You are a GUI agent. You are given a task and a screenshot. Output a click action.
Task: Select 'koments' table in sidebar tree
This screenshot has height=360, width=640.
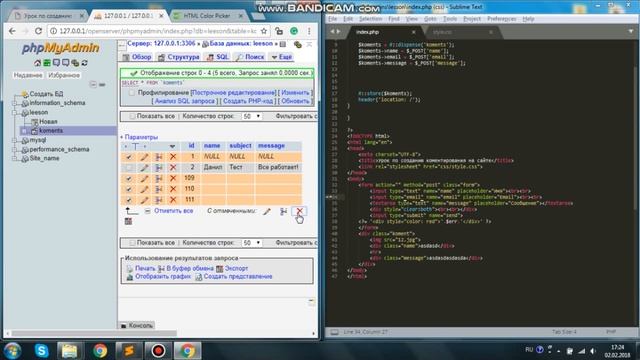51,131
